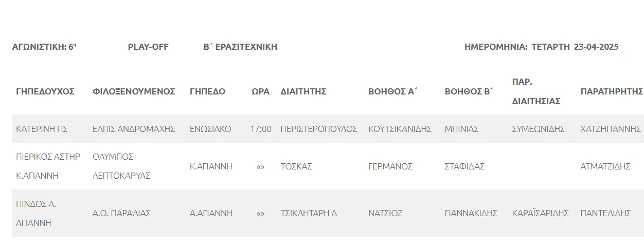644x248 pixels.
Task: Select referee ΠΕΡΙΣΤΕΡΟΠΟΥΛΟΣ in the table
Action: coord(319,129)
